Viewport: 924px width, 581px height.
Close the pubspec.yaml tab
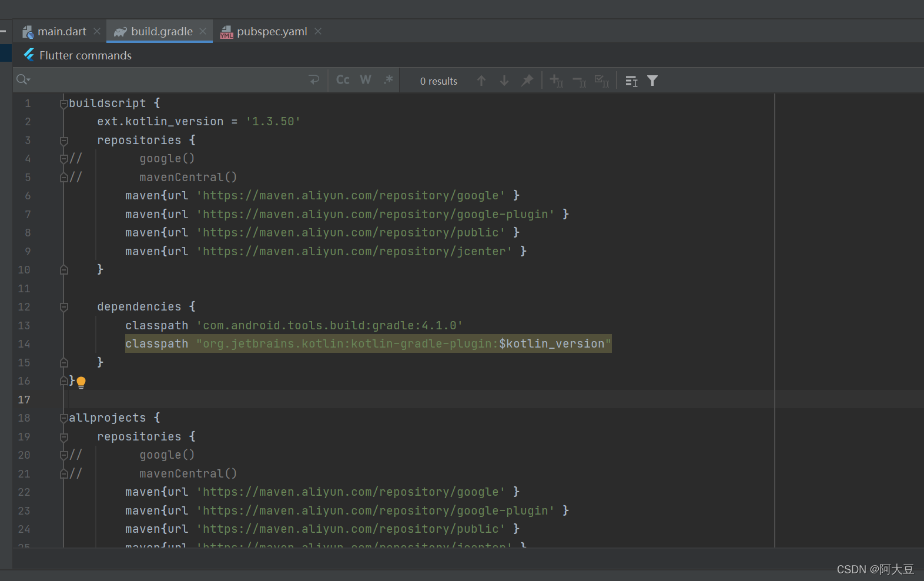[318, 32]
